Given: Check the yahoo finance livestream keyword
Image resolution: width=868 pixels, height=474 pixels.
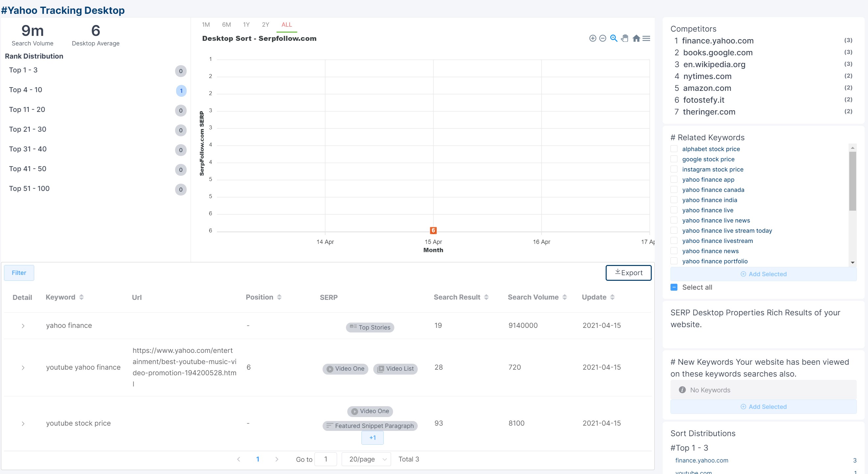Looking at the screenshot, I should [x=674, y=241].
